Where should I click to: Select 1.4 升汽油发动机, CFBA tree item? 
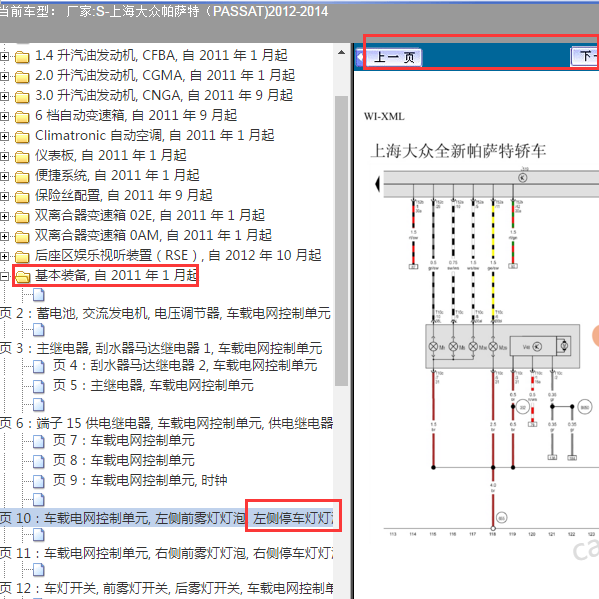click(161, 56)
